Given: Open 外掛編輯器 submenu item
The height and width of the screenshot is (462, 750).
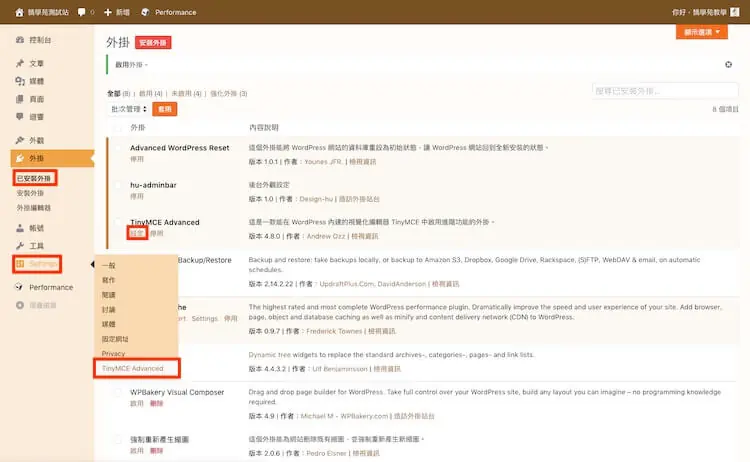Looking at the screenshot, I should click(33, 208).
